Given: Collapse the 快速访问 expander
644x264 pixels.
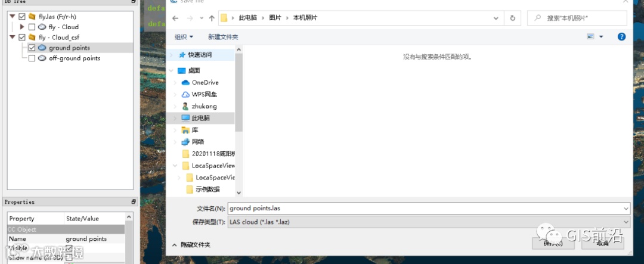Looking at the screenshot, I should pos(171,55).
